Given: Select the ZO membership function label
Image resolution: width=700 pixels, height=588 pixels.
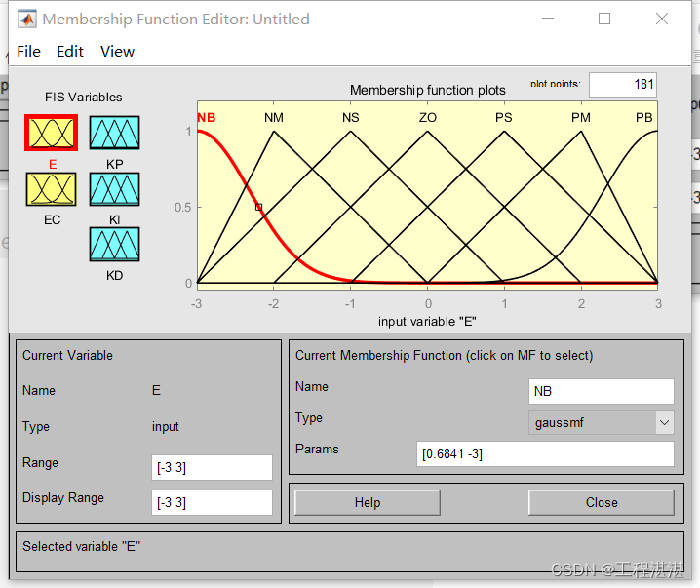Looking at the screenshot, I should point(428,117).
